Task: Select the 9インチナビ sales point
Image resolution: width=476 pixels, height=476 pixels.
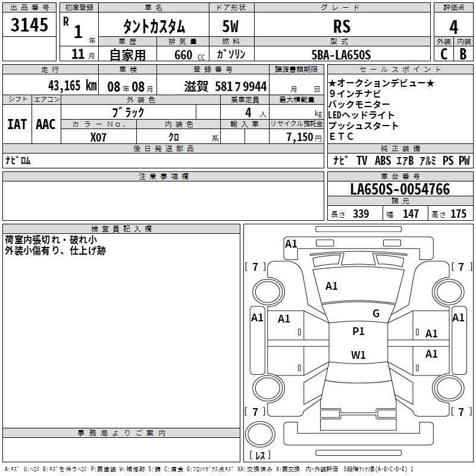Action: click(355, 93)
